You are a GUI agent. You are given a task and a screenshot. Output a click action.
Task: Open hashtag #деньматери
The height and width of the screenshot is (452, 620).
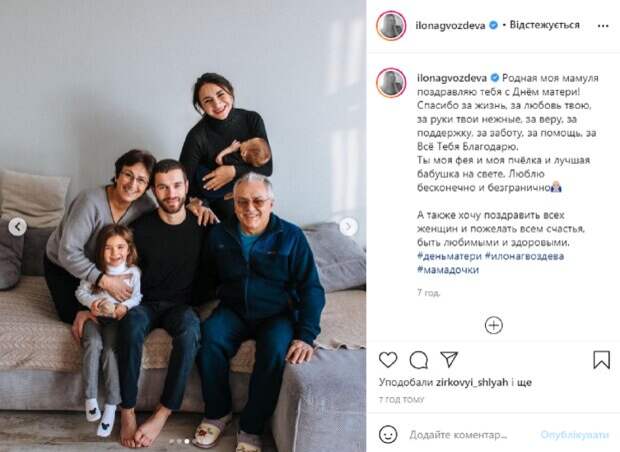click(449, 256)
